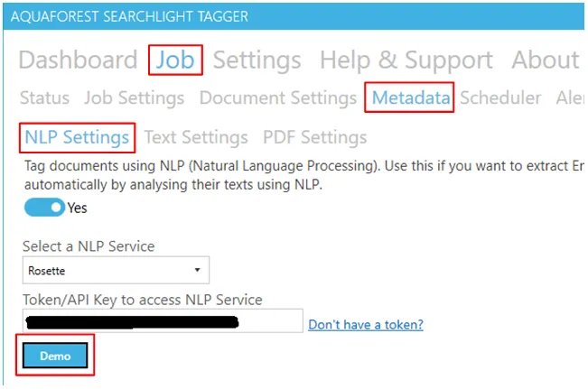Screen dimensions: 588x389
Task: Switch to Text Settings tab
Action: pyautogui.click(x=196, y=137)
